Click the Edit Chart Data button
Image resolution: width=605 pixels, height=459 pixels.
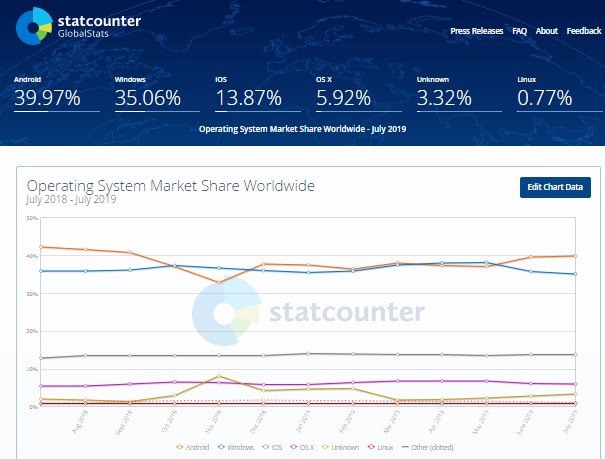[555, 187]
